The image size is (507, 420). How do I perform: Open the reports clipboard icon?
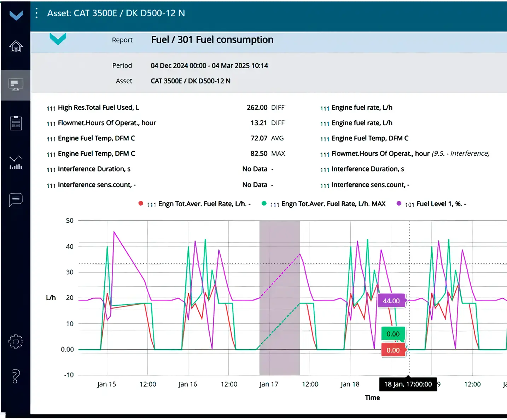pos(16,123)
